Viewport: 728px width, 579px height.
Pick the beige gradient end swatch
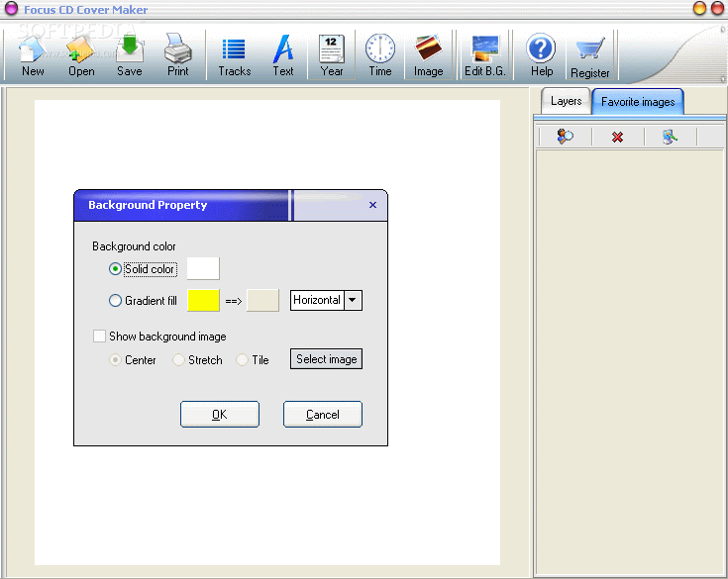[x=262, y=300]
